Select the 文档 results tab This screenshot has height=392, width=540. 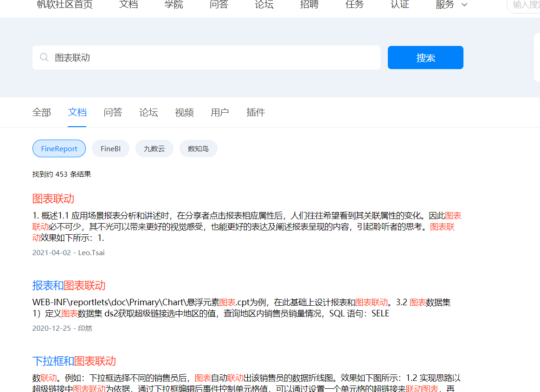click(x=77, y=112)
